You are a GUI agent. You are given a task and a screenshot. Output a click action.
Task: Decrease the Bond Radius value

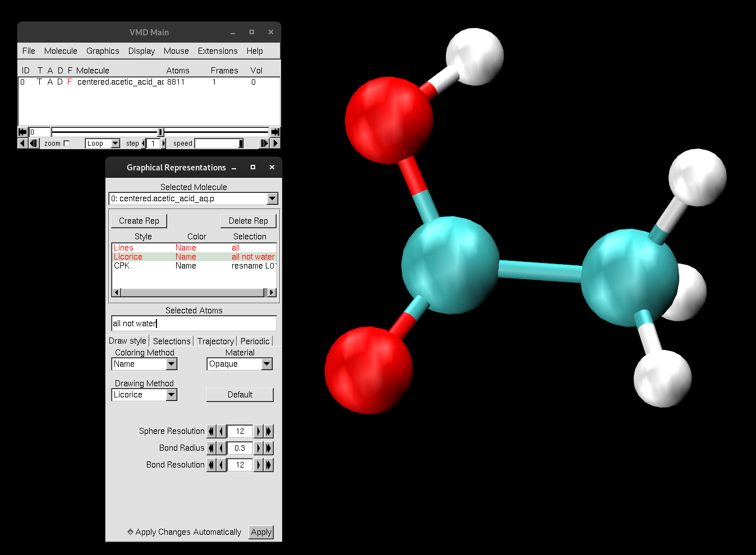(x=220, y=448)
